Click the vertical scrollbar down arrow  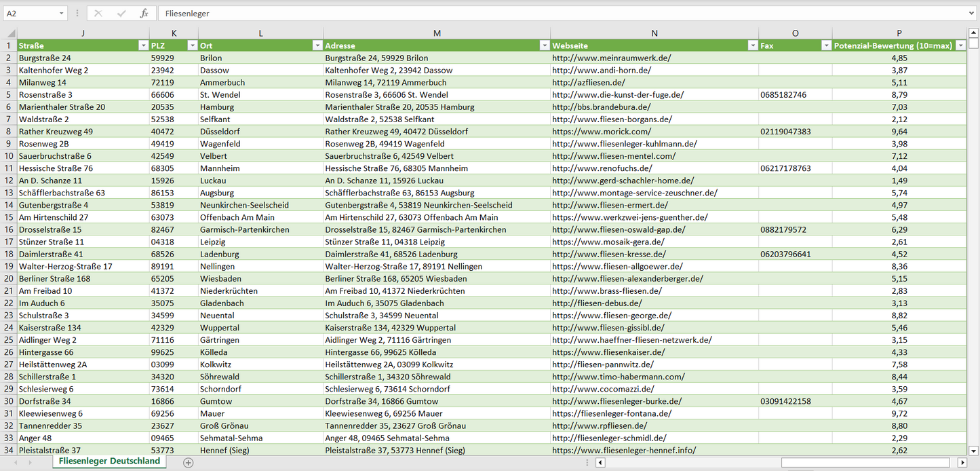(x=974, y=450)
